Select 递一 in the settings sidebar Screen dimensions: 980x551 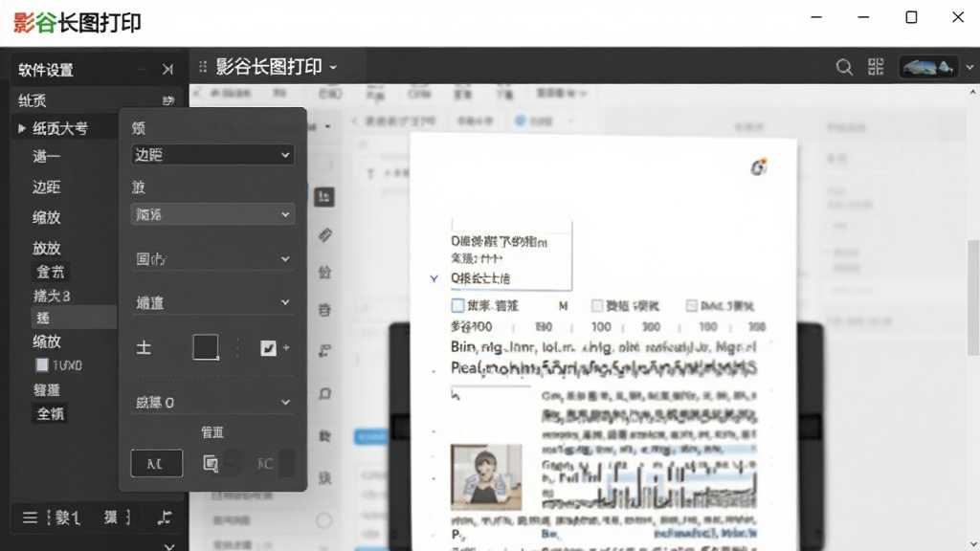(x=47, y=156)
